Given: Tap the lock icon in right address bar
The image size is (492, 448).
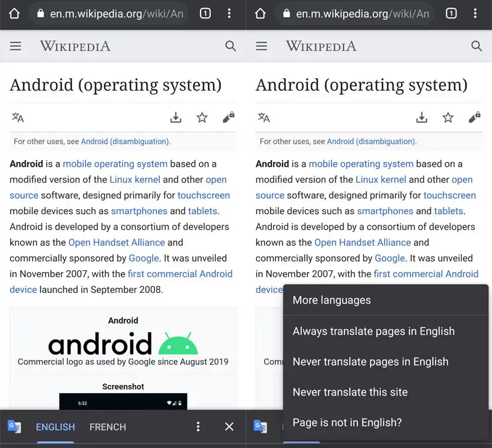Looking at the screenshot, I should click(x=287, y=13).
